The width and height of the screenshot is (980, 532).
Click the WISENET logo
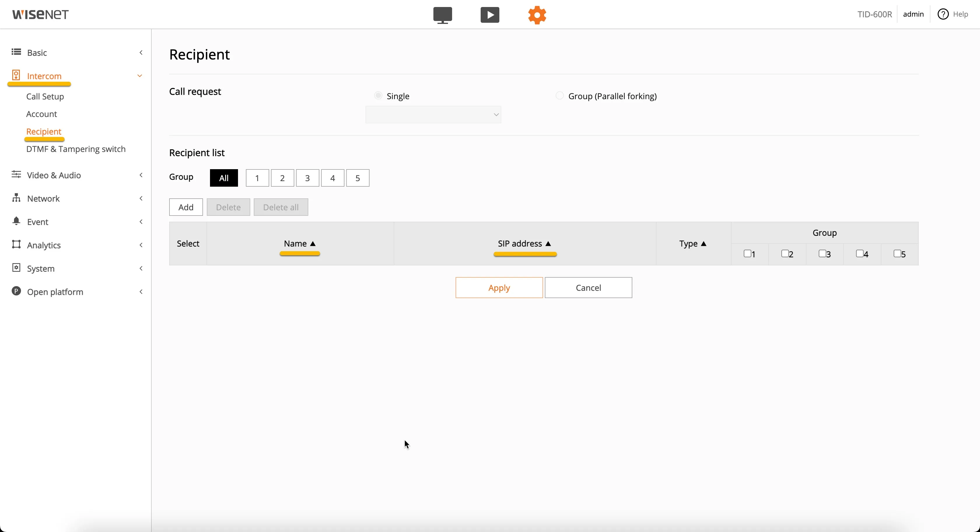[x=40, y=15]
